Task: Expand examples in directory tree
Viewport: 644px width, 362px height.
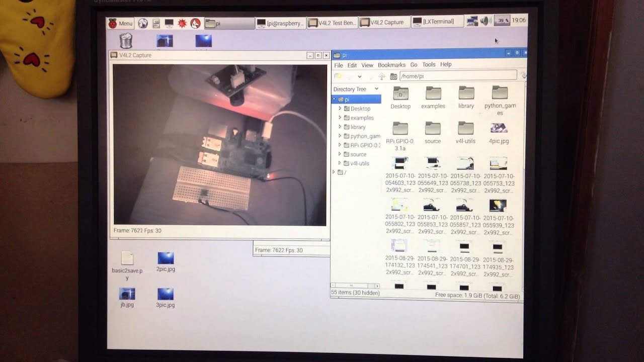Action: tap(340, 118)
